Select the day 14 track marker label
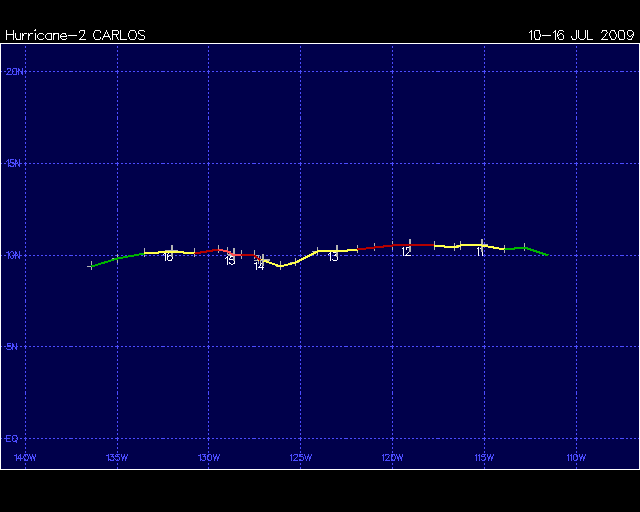Screen dimensions: 640x512 259,266
